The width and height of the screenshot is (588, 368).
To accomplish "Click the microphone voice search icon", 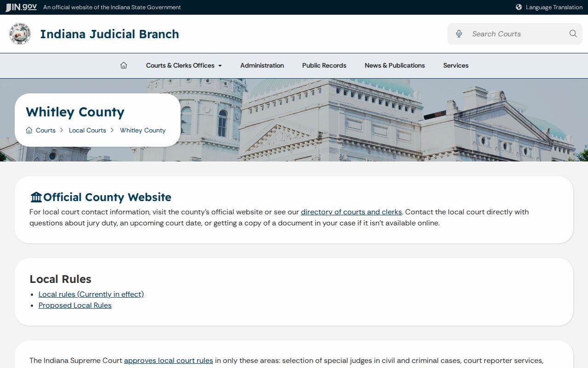I will tap(459, 34).
